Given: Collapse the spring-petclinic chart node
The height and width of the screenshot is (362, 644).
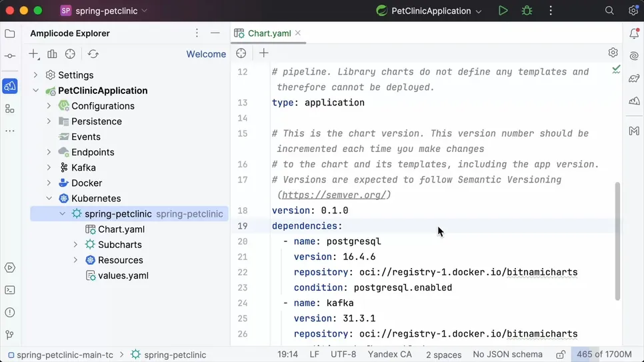Looking at the screenshot, I should tap(63, 213).
